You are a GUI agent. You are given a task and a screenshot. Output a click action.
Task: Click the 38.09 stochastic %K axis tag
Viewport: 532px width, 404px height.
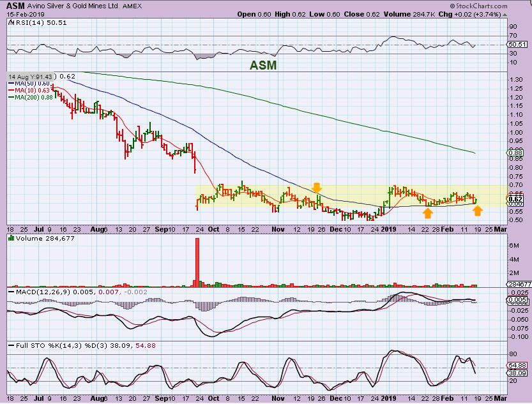517,373
